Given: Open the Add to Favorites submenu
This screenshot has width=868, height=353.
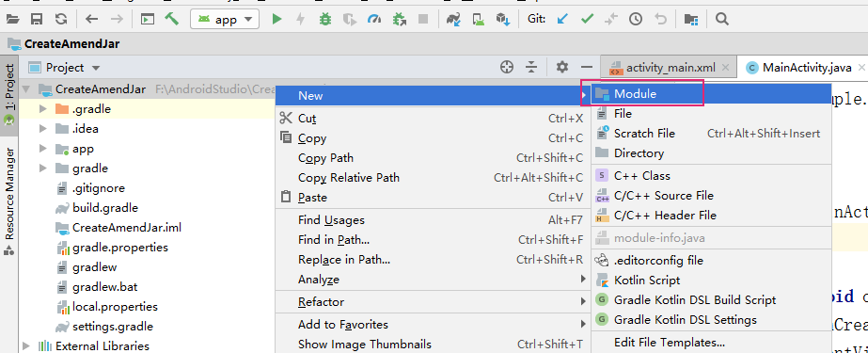Looking at the screenshot, I should [x=433, y=325].
